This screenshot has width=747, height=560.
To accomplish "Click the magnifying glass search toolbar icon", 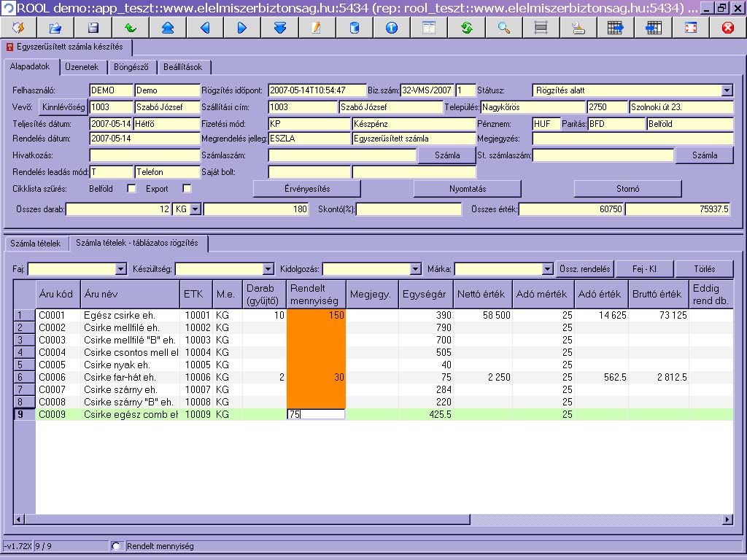I will (504, 28).
